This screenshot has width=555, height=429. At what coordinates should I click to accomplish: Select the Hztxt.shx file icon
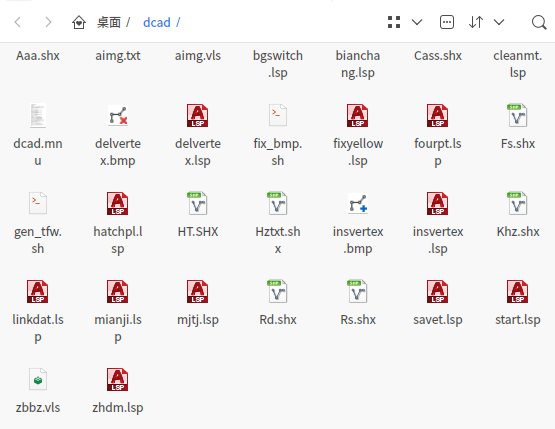click(x=278, y=204)
